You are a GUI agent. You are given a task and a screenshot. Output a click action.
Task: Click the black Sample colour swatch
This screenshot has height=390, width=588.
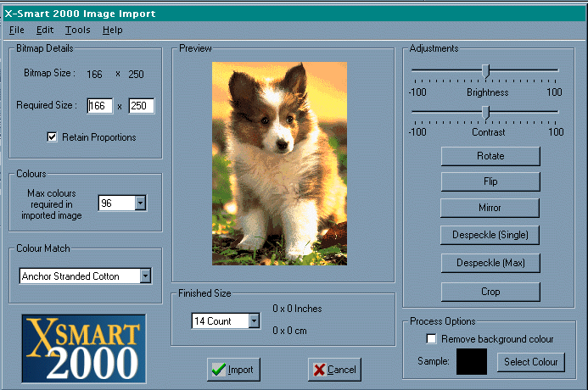click(x=472, y=361)
